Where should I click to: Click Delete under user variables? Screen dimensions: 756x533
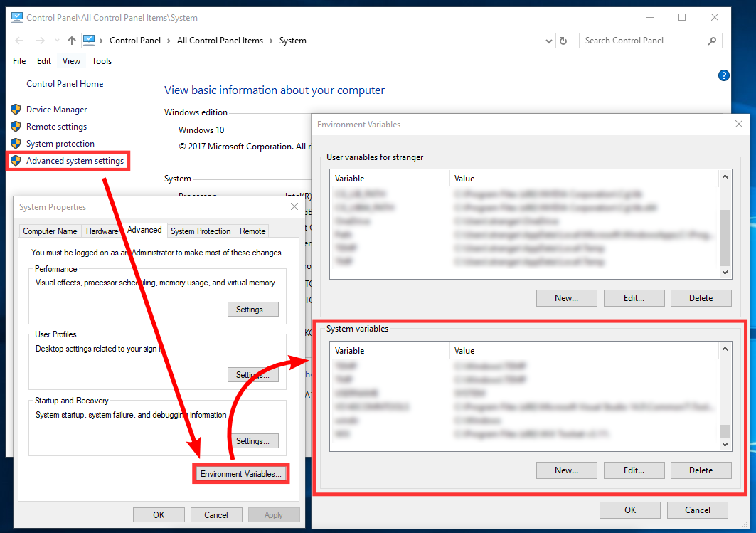click(701, 298)
